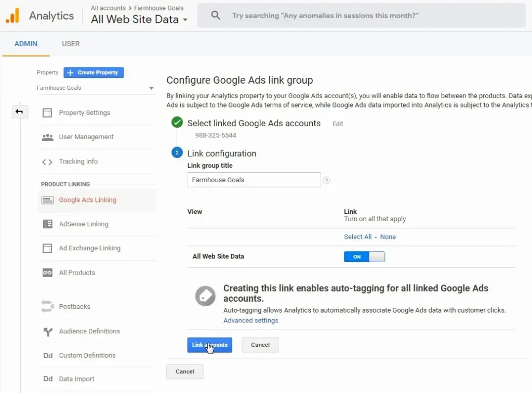Click the PRODUCT LINKING section label
The height and width of the screenshot is (393, 532).
point(65,184)
